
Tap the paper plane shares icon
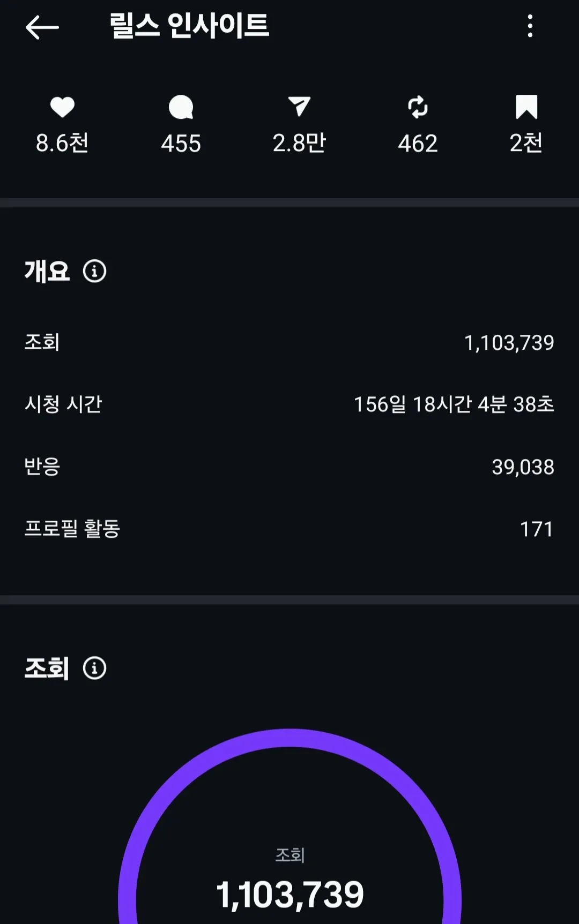point(299,107)
